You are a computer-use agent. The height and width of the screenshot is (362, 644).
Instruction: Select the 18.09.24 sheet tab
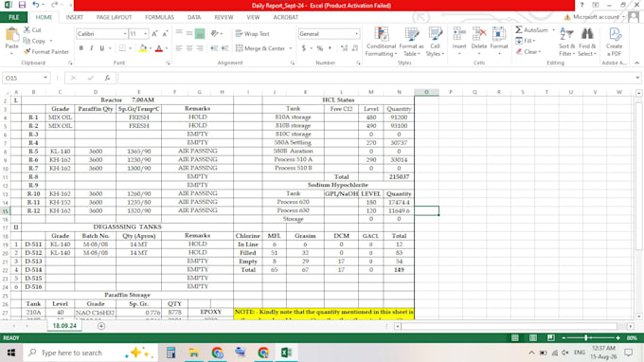64,325
